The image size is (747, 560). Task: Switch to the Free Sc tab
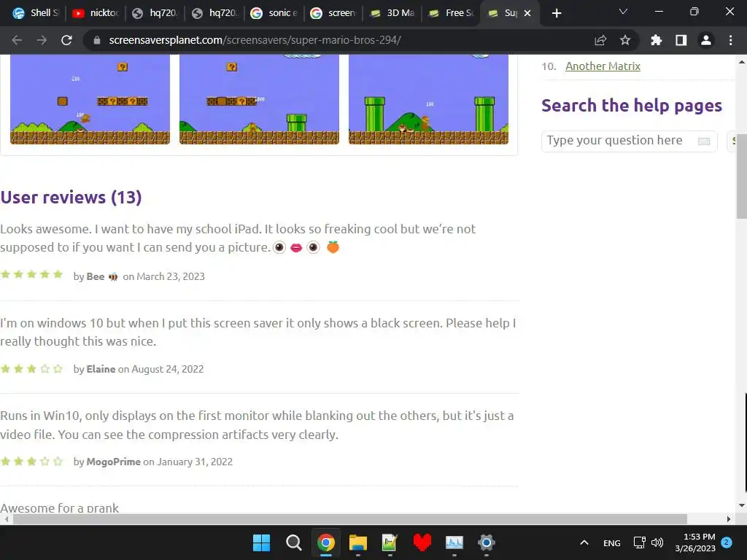pyautogui.click(x=452, y=13)
